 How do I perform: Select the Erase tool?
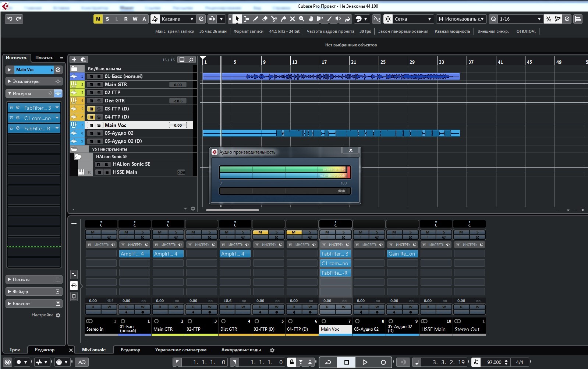(265, 19)
